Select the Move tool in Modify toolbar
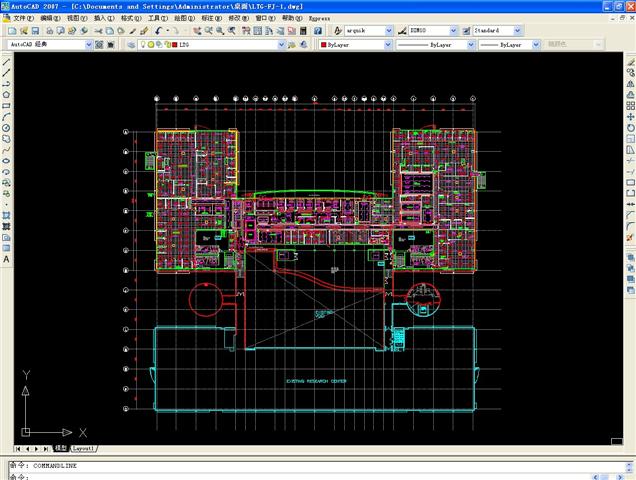Viewport: 636px width, 480px height. click(630, 117)
